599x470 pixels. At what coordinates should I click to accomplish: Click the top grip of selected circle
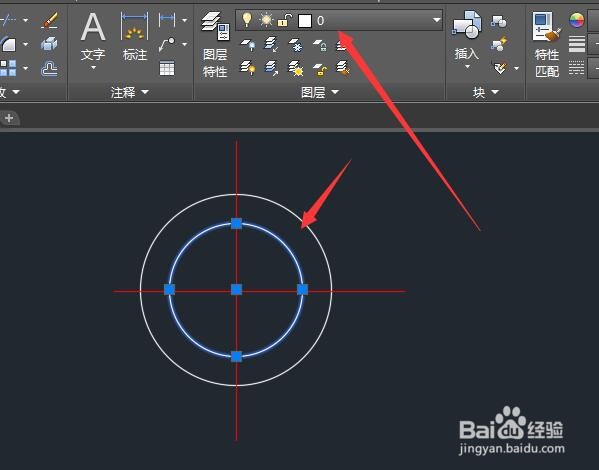(236, 223)
